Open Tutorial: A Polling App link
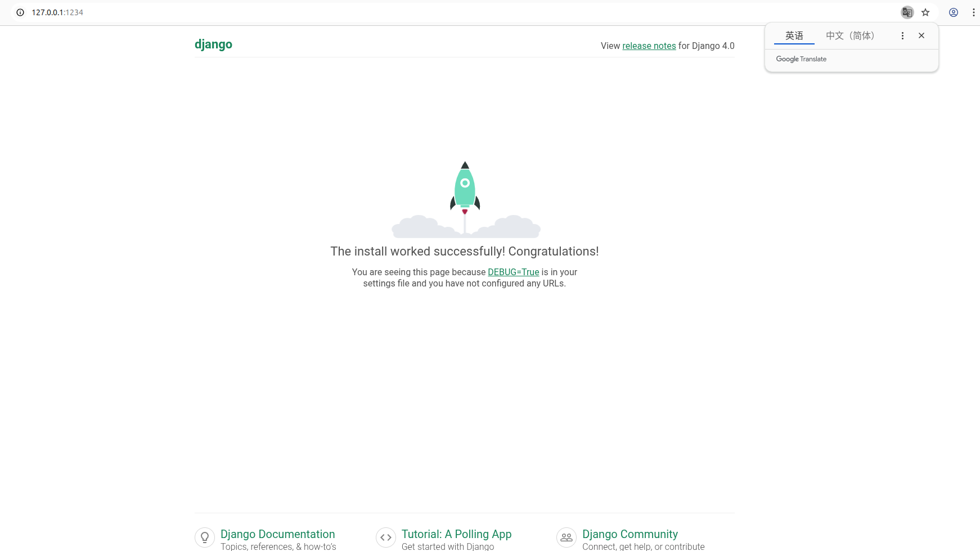 (x=457, y=534)
